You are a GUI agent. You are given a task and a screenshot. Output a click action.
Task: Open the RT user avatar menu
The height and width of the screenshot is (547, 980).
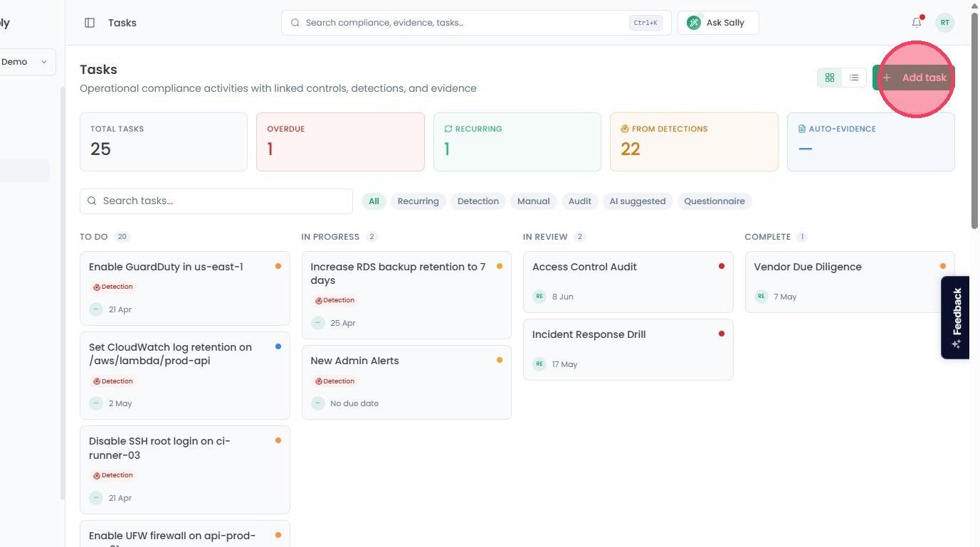944,23
